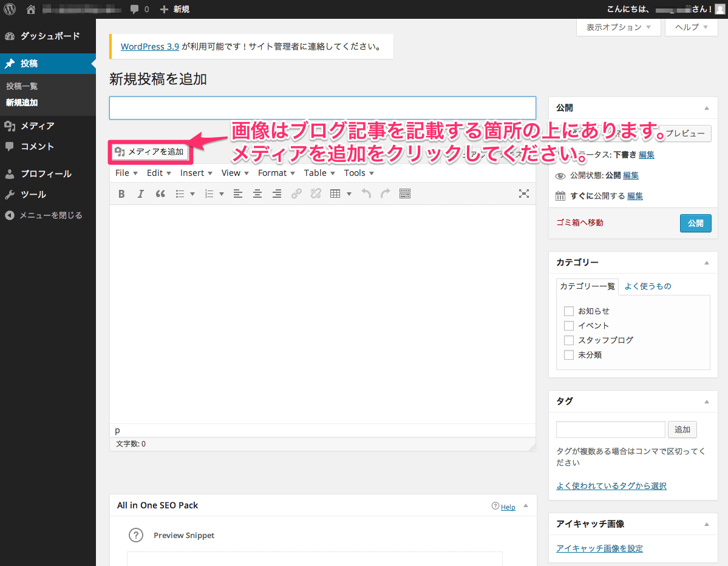Expand the ヘルプ help panel
Screen dimensions: 728x566
(692, 27)
